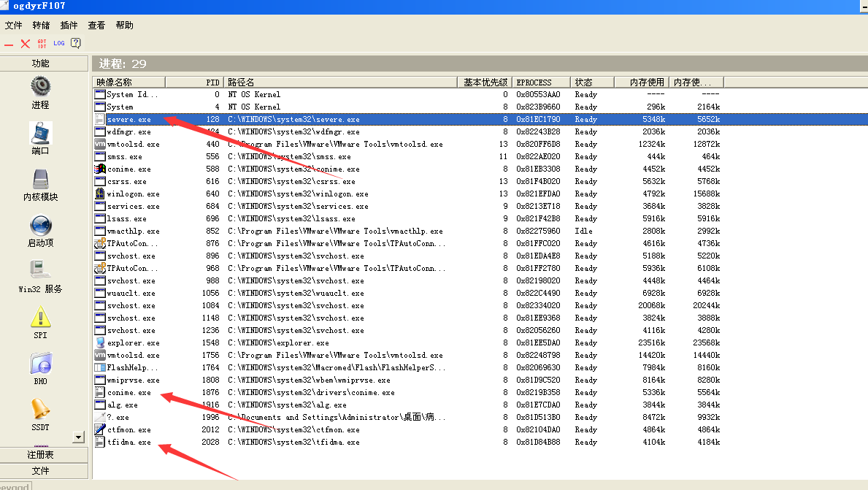Click the red X toolbar icon
868x490 pixels.
tap(26, 44)
